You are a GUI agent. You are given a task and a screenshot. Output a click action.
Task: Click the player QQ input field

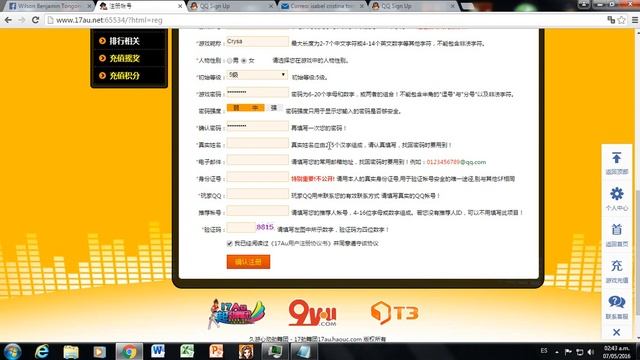(x=258, y=194)
